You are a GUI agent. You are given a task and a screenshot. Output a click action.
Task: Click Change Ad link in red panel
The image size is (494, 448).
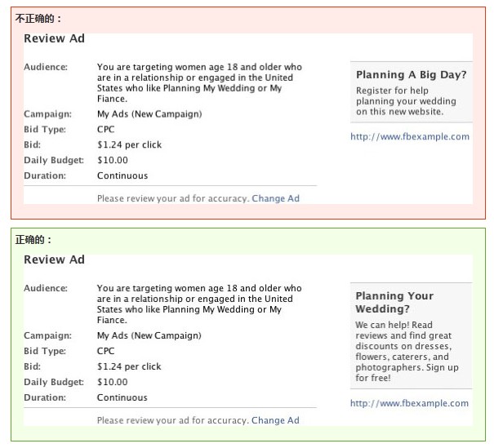click(x=275, y=198)
